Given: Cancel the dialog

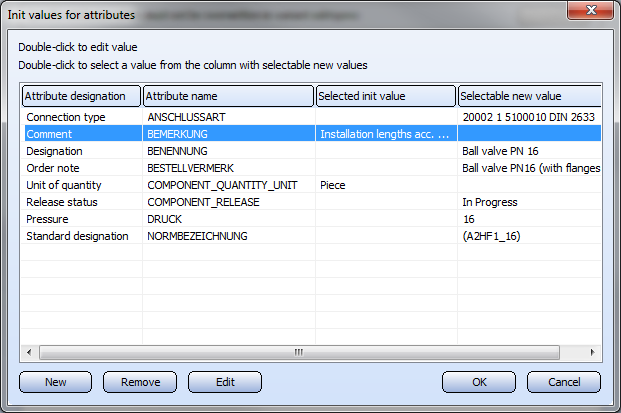Looking at the screenshot, I should point(564,382).
